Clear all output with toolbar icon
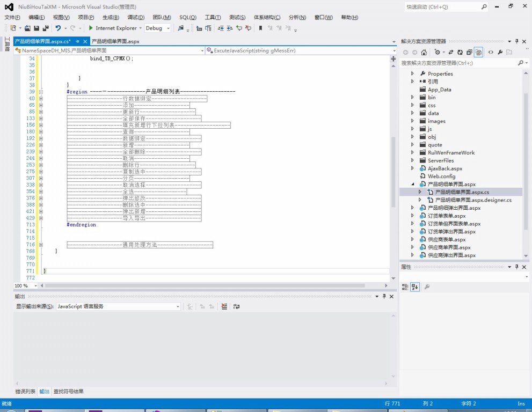Image resolution: width=532 pixels, height=412 pixels. (224, 306)
